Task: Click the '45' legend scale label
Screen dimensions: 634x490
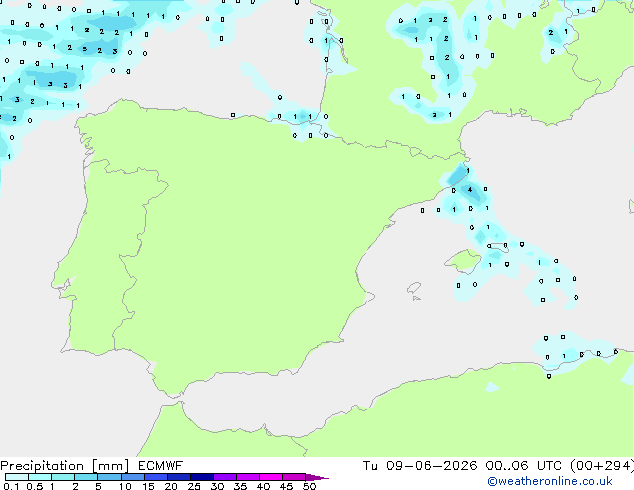Action: 286,486
